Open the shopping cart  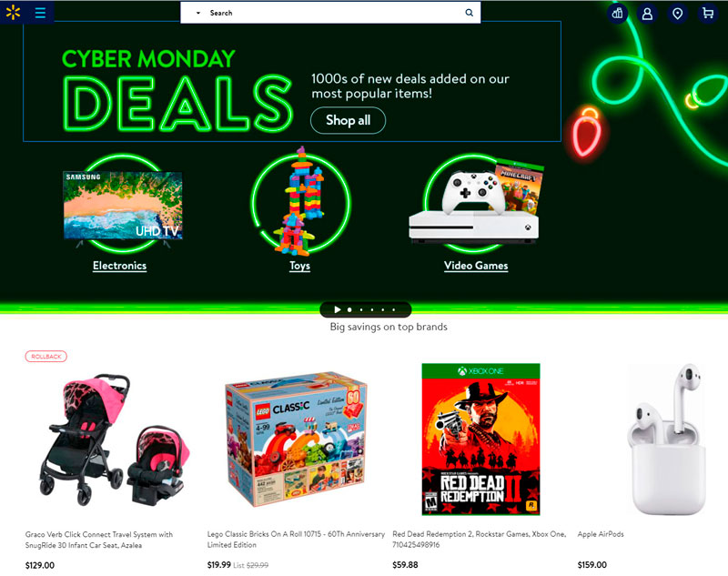pos(708,13)
